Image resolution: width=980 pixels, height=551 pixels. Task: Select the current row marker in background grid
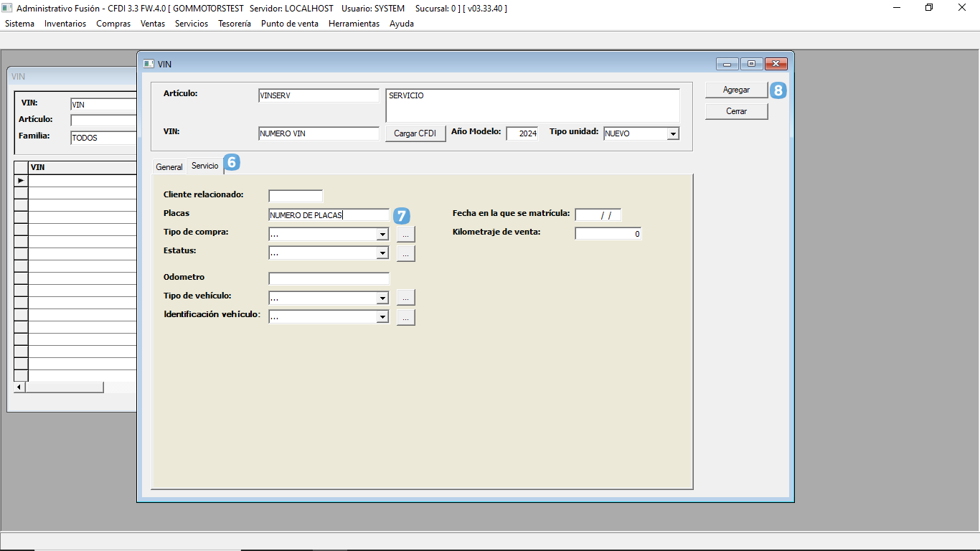click(x=21, y=181)
